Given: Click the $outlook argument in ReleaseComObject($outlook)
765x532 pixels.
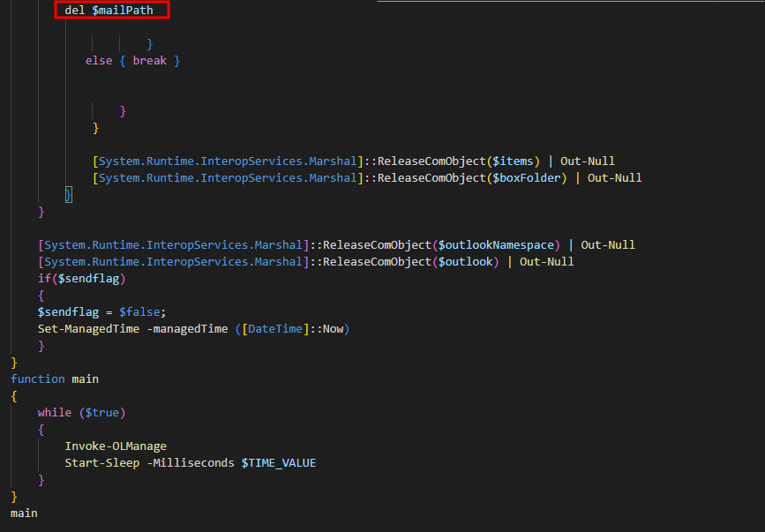Looking at the screenshot, I should [465, 262].
